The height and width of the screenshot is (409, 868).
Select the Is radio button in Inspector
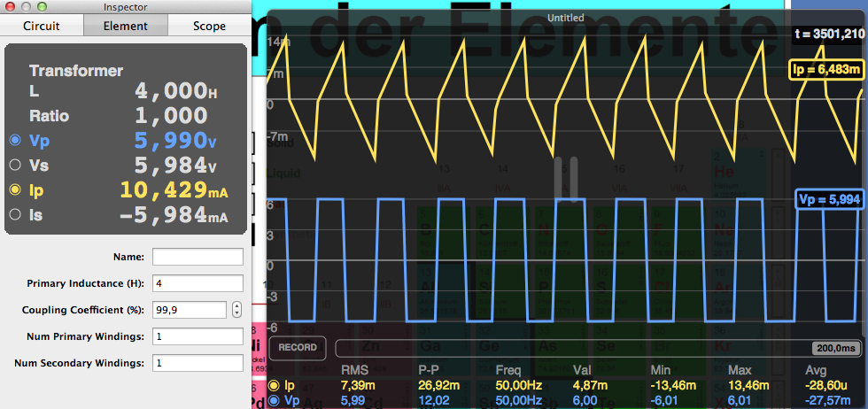(15, 214)
